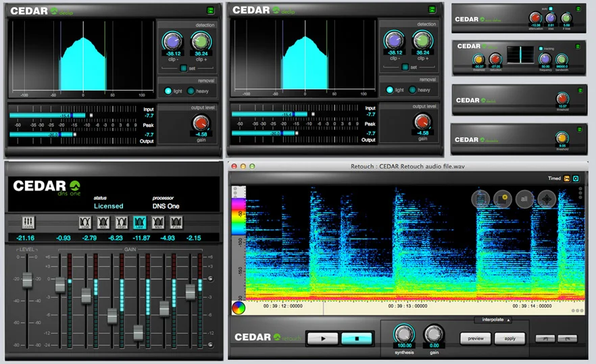
Task: Click the green zoom button of Retouch window
Action: (x=251, y=166)
